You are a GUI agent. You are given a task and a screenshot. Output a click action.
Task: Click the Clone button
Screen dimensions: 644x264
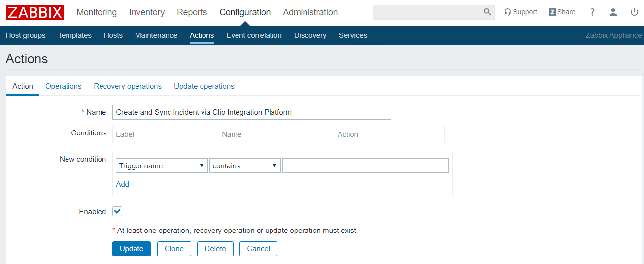(x=174, y=249)
